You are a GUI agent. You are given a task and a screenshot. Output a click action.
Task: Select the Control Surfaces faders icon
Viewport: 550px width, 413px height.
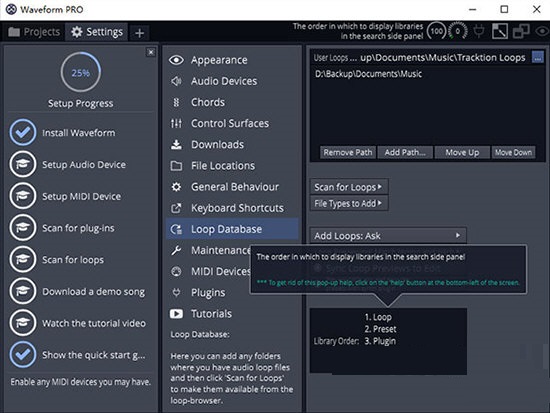pyautogui.click(x=176, y=123)
